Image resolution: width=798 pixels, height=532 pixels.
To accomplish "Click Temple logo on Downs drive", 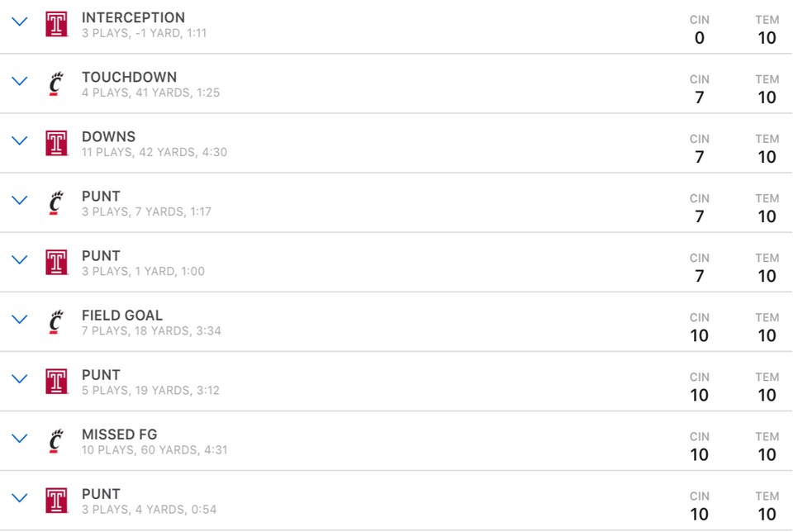I will coord(56,144).
